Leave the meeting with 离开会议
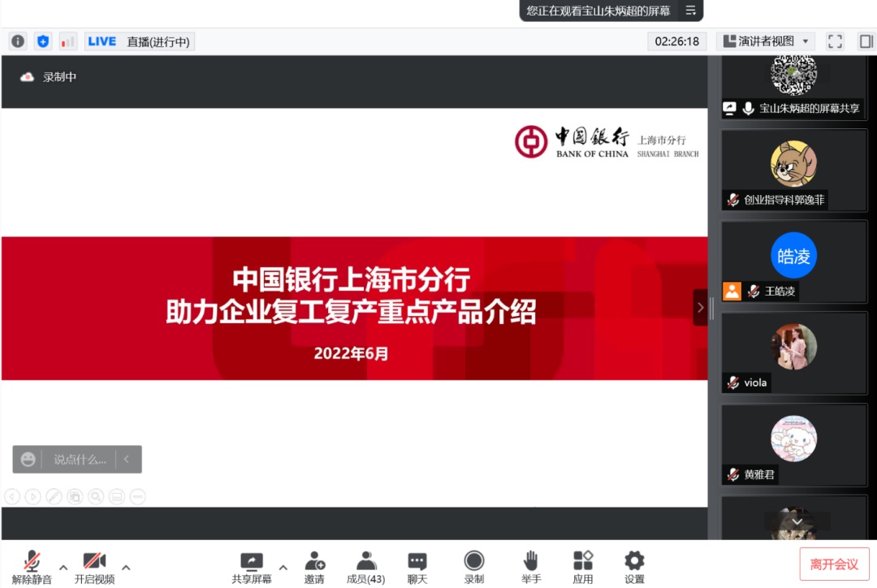877x588 pixels. click(834, 564)
